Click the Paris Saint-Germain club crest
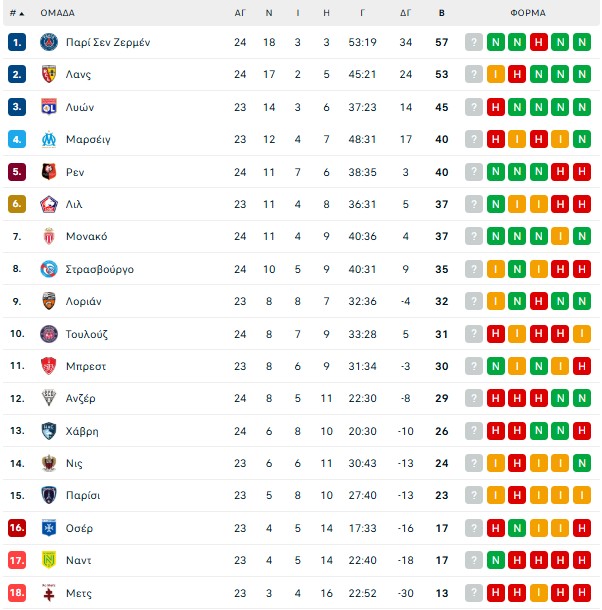Viewport: 602px width, 610px height. click(x=48, y=42)
